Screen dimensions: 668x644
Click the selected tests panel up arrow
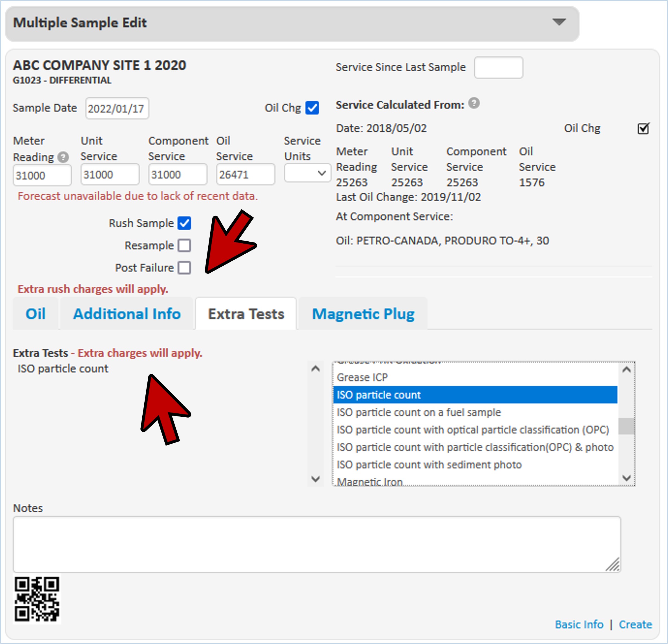click(316, 369)
